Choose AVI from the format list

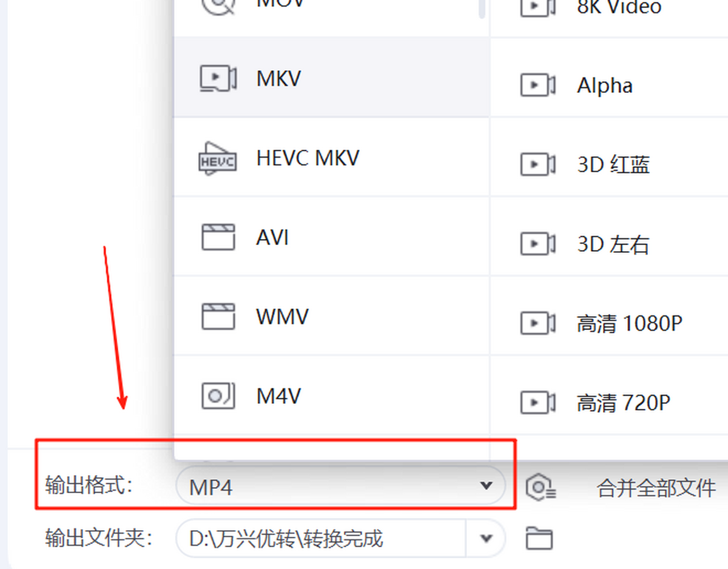tap(332, 237)
